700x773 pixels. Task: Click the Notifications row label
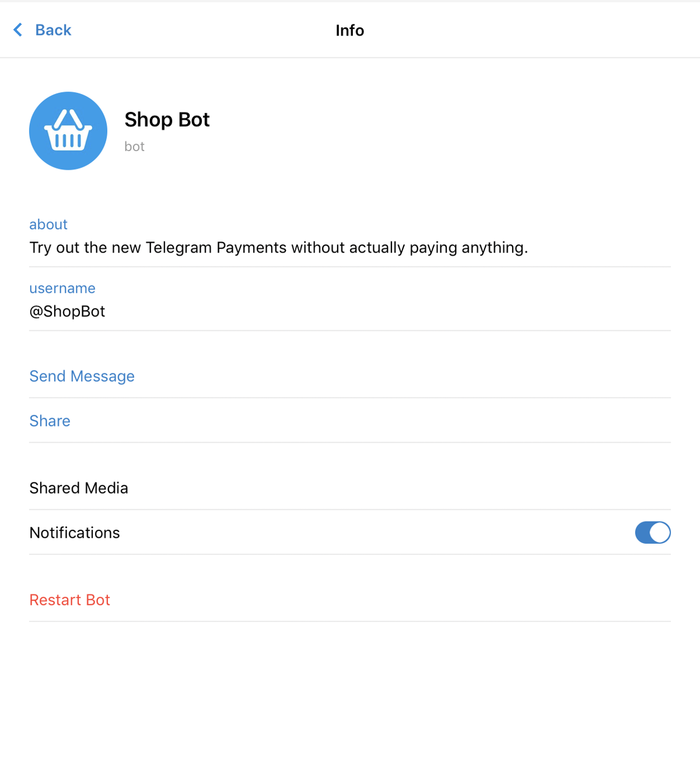tap(75, 533)
